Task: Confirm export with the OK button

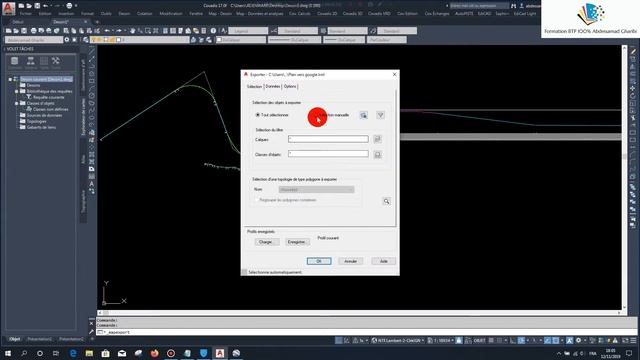Action: coord(319,261)
